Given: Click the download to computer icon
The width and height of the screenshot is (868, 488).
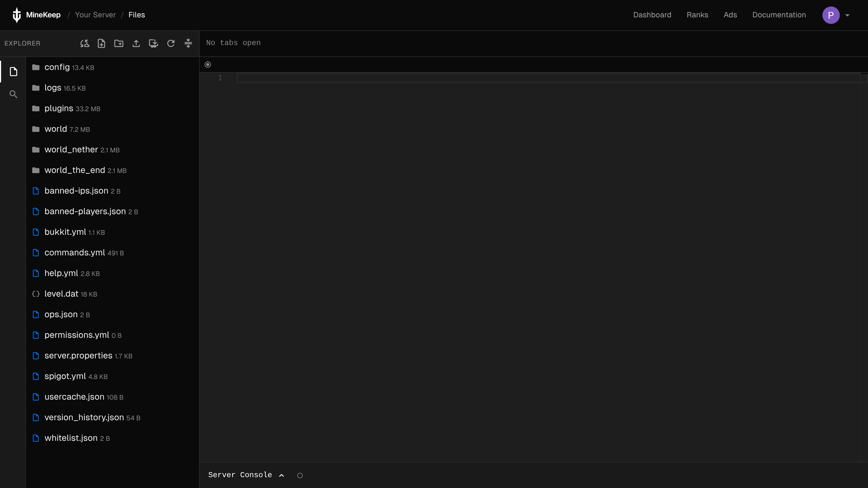Looking at the screenshot, I should pyautogui.click(x=153, y=43).
